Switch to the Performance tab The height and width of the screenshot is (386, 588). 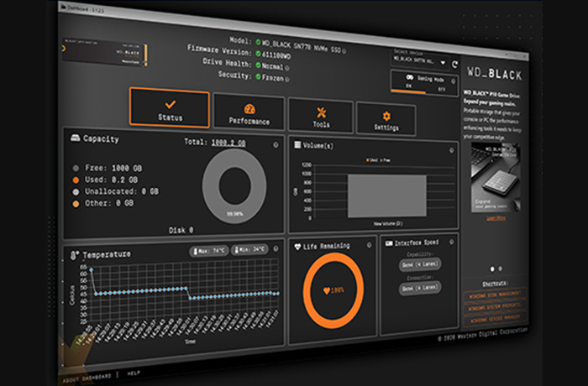coord(249,112)
